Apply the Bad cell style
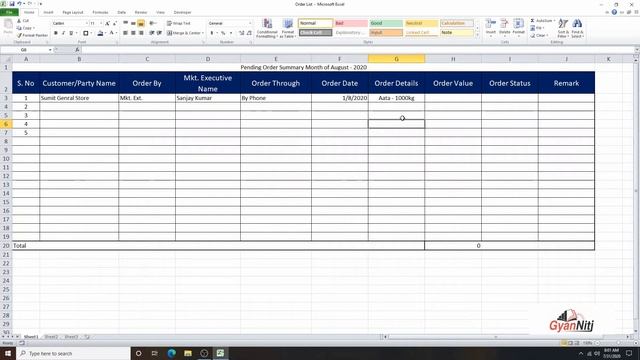Image resolution: width=640 pixels, height=360 pixels. tap(351, 23)
